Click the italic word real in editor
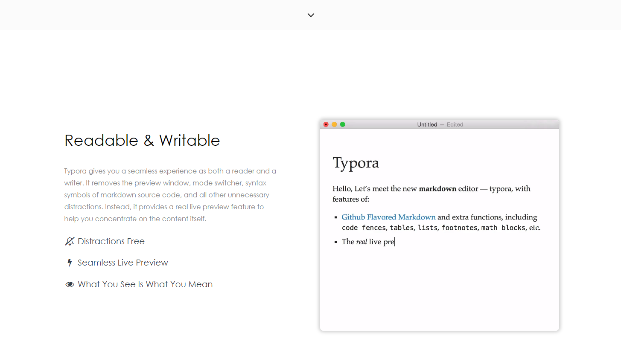Image resolution: width=621 pixels, height=364 pixels. 362,242
